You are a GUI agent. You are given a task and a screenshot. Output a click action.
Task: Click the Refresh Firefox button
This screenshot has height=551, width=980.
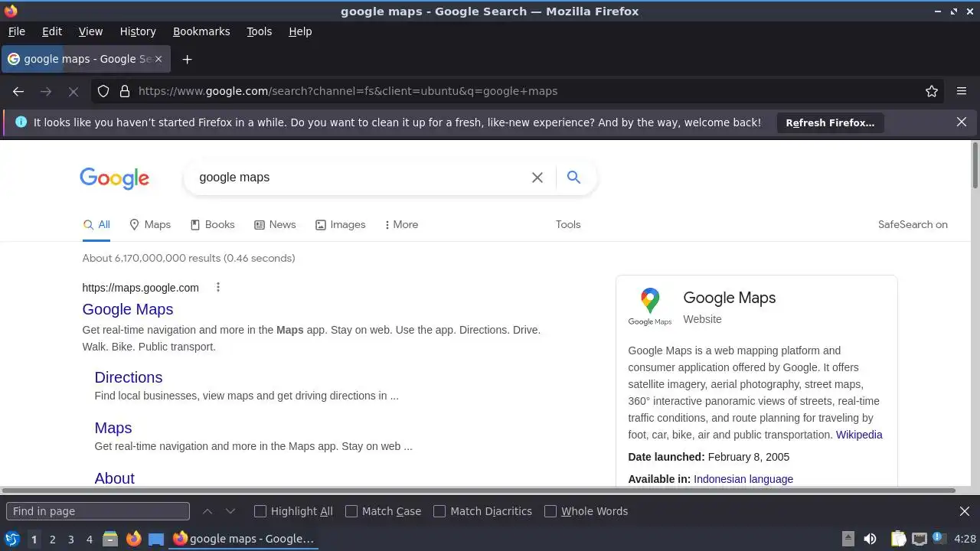click(830, 122)
